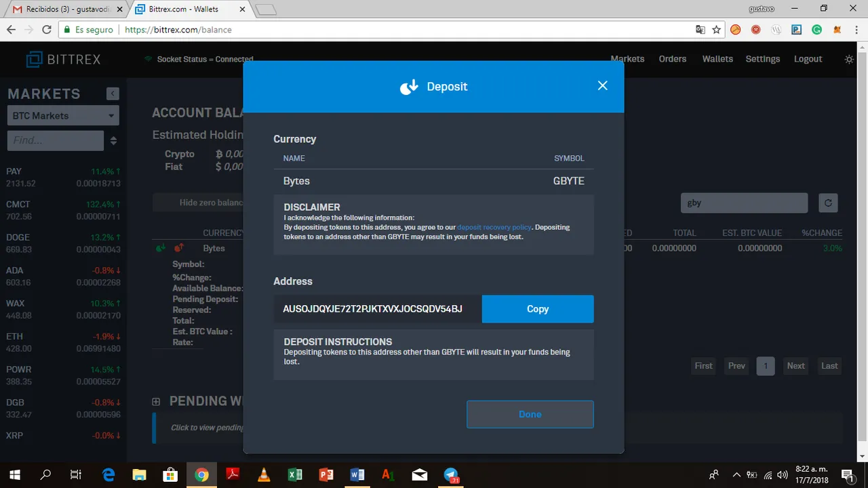
Task: Click the browser address bar URL
Action: pyautogui.click(x=178, y=30)
